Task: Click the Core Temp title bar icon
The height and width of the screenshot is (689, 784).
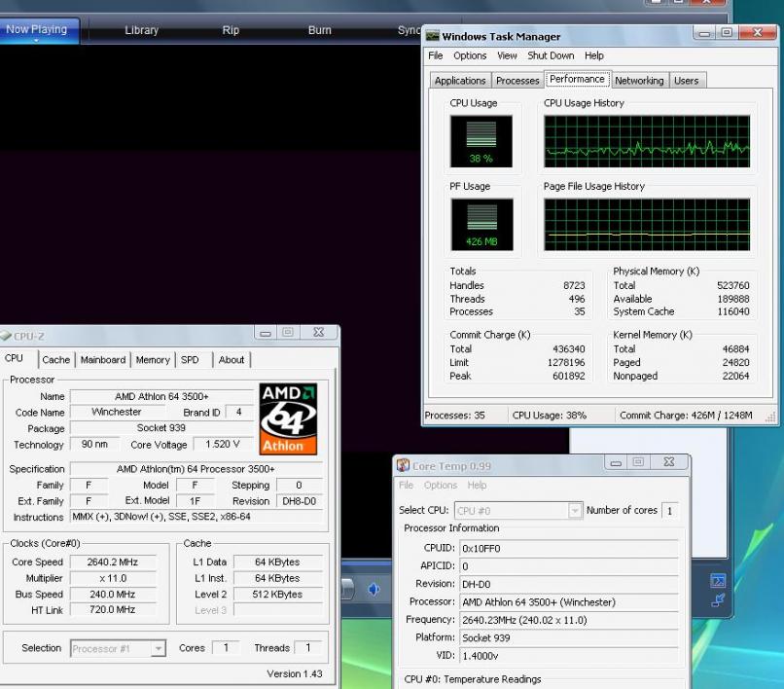Action: pyautogui.click(x=403, y=465)
